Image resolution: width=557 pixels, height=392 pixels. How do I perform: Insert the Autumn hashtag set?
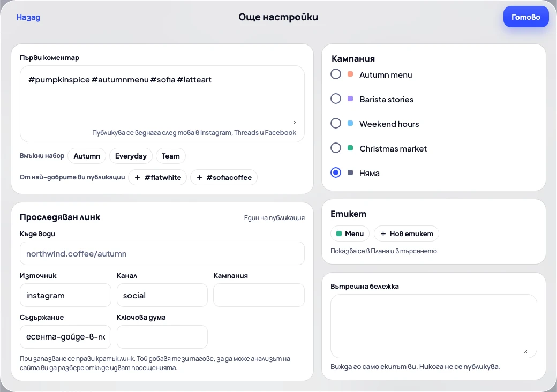87,156
